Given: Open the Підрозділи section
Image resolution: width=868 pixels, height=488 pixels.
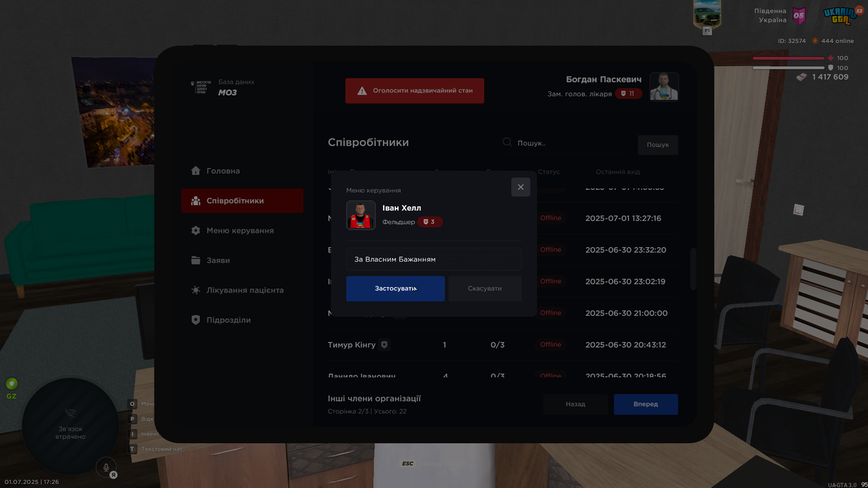Looking at the screenshot, I should pyautogui.click(x=242, y=320).
